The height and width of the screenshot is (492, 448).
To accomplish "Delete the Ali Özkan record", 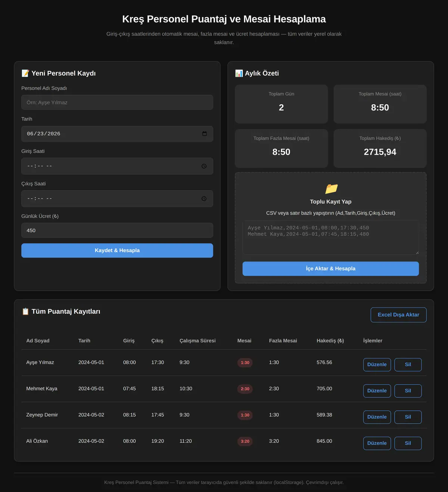I will pos(408,443).
